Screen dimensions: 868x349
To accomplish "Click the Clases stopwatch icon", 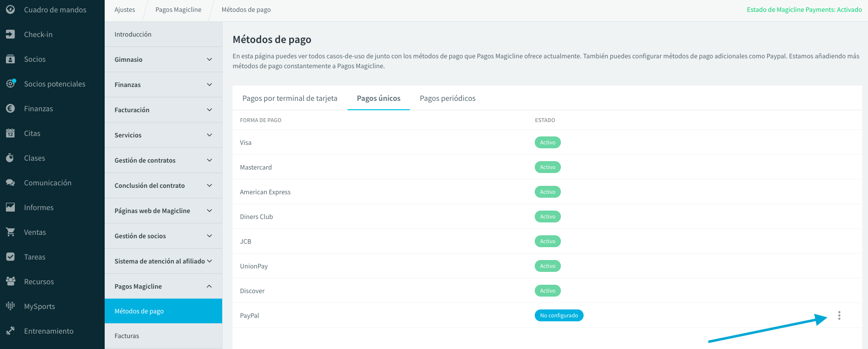I will click(10, 158).
